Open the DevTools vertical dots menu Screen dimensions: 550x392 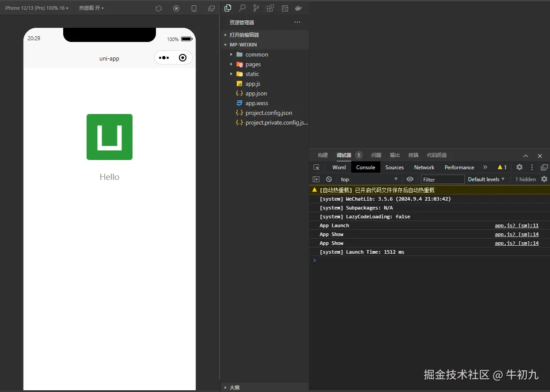tap(532, 167)
